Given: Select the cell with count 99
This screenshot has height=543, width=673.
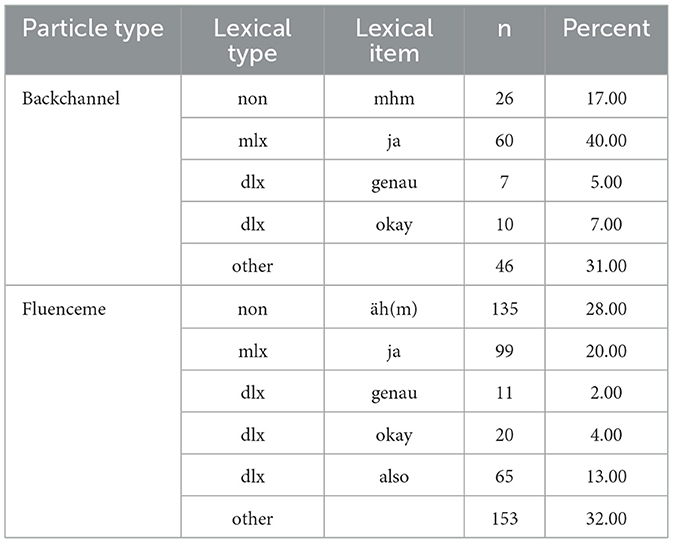Looking at the screenshot, I should point(504,351).
